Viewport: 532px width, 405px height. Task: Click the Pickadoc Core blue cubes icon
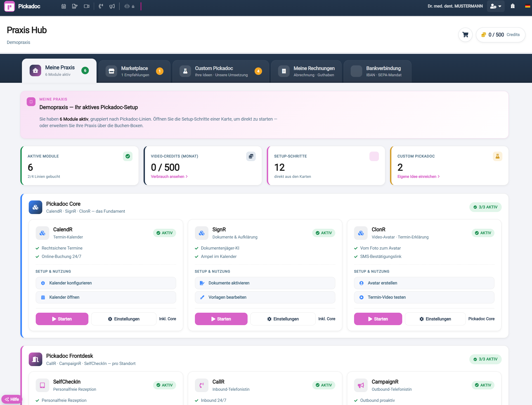35,207
